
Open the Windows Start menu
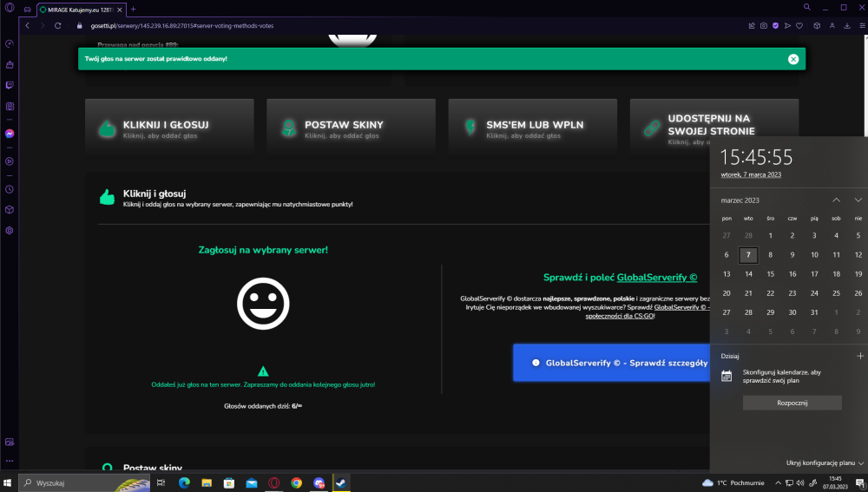click(7, 482)
